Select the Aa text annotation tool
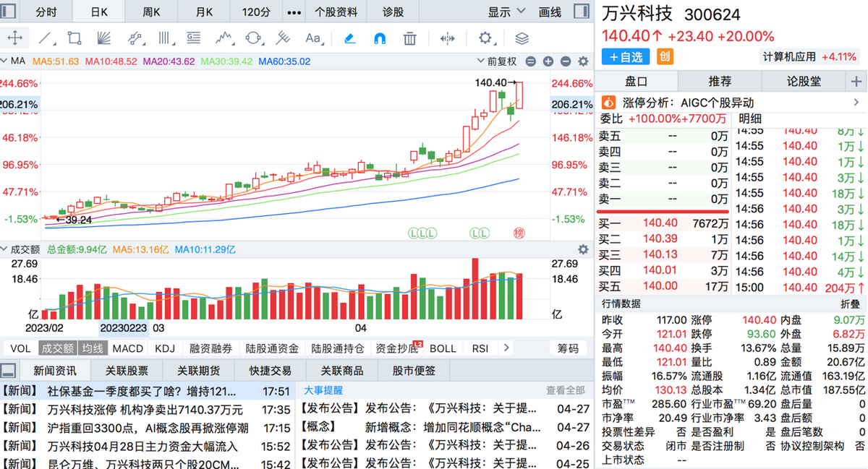Screen dimensions: 868x469 point(313,38)
